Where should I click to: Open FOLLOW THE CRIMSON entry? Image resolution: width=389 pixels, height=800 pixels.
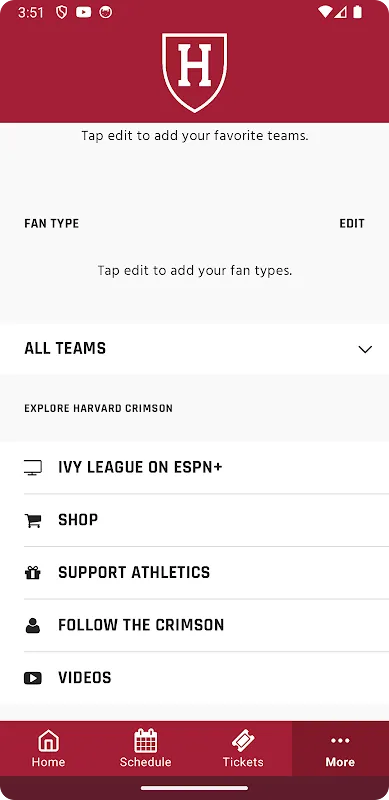[141, 625]
